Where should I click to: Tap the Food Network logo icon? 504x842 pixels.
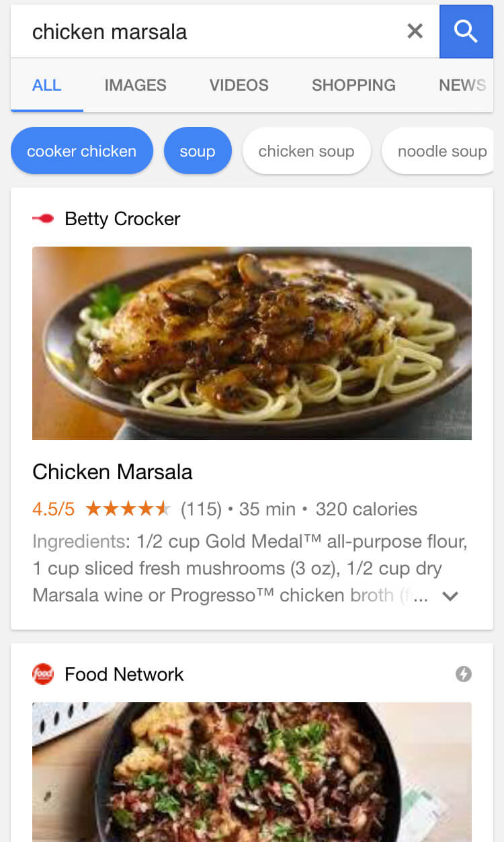[43, 674]
